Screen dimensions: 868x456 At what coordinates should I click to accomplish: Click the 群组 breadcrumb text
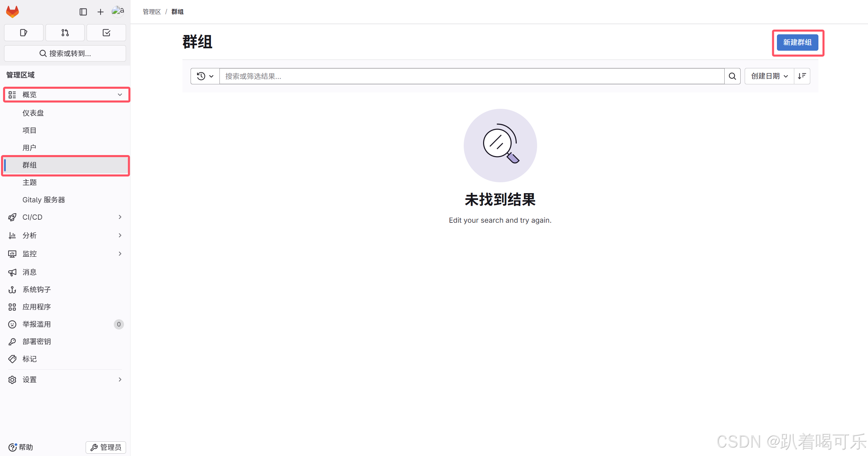(x=177, y=12)
